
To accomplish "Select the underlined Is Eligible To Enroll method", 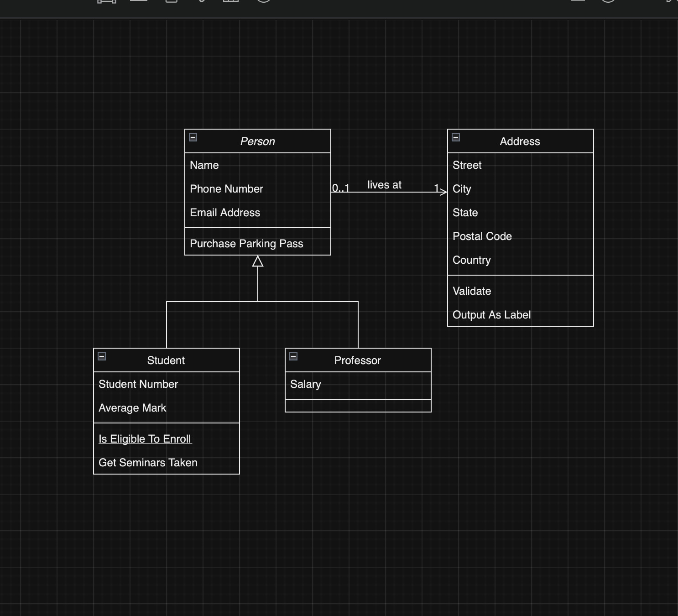I will coord(145,439).
